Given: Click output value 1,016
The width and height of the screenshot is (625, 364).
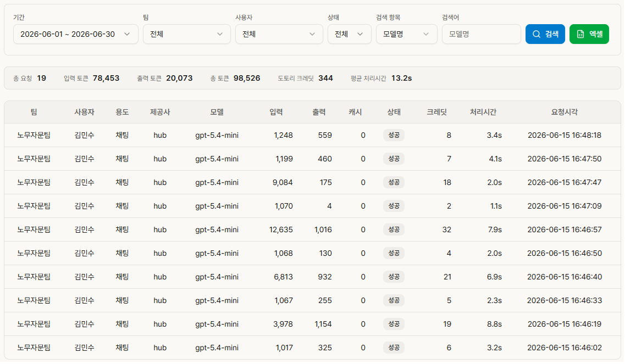Looking at the screenshot, I should 323,230.
